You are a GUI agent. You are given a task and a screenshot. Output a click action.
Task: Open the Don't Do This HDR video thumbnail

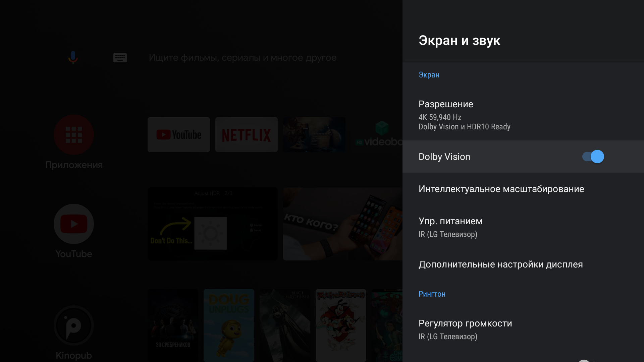click(212, 224)
